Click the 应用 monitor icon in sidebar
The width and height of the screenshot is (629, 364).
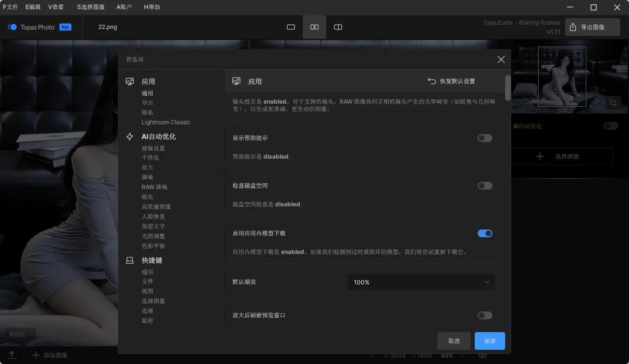click(130, 82)
